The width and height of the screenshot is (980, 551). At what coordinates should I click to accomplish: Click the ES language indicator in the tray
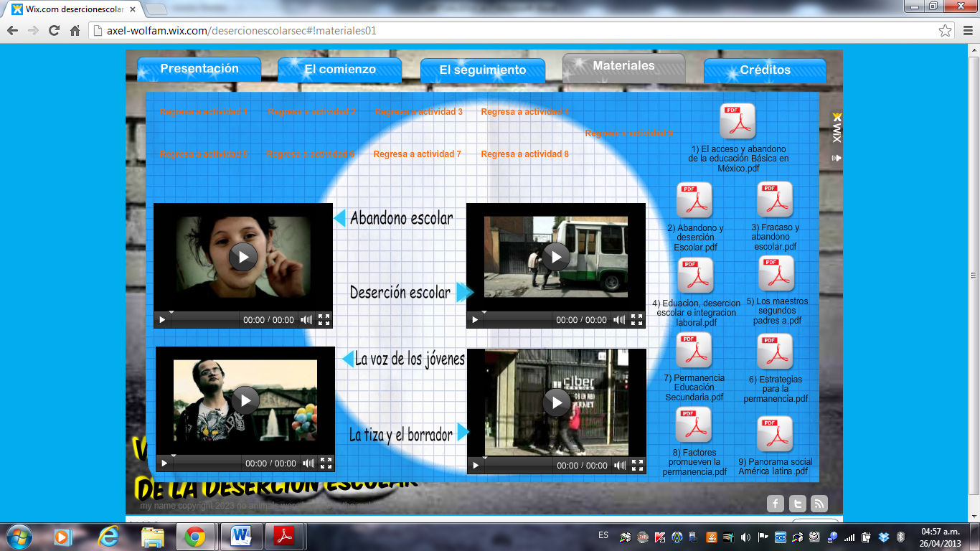coord(603,536)
